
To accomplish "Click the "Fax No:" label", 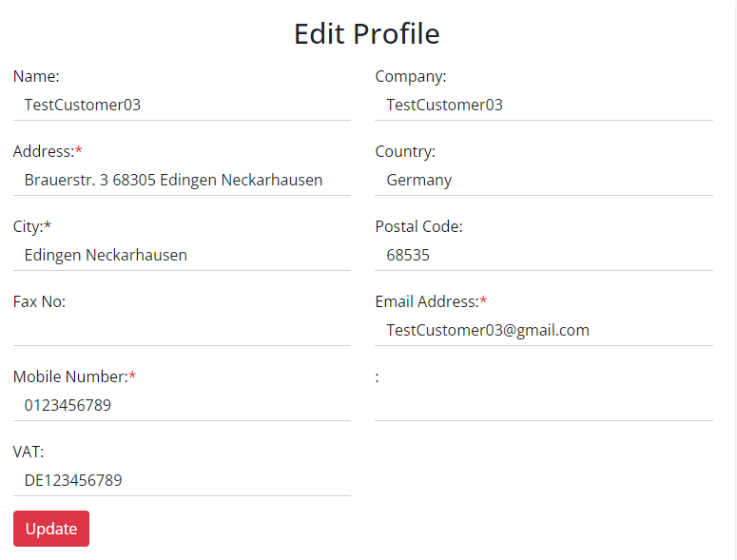I will pyautogui.click(x=39, y=301).
